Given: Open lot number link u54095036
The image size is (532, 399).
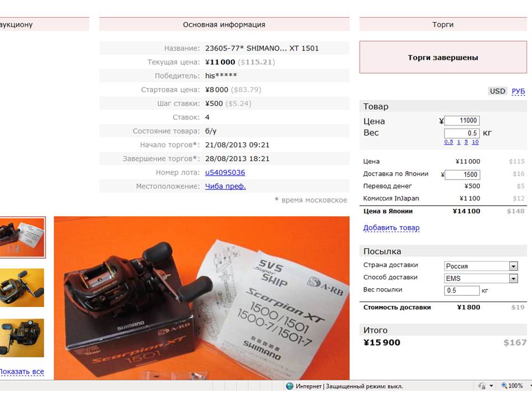Looking at the screenshot, I should pos(225,172).
